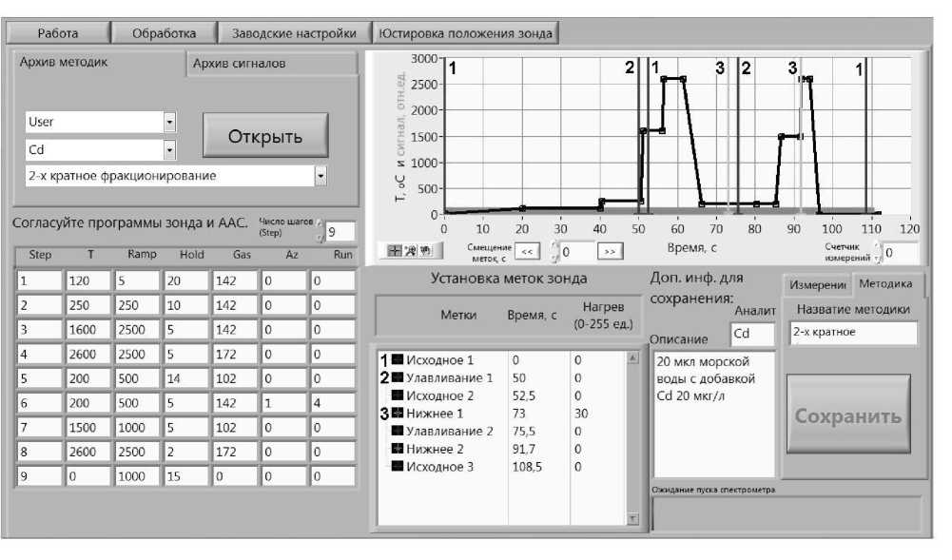Select the Улавливание 1 row label
This screenshot has height=560, width=952.
[449, 377]
